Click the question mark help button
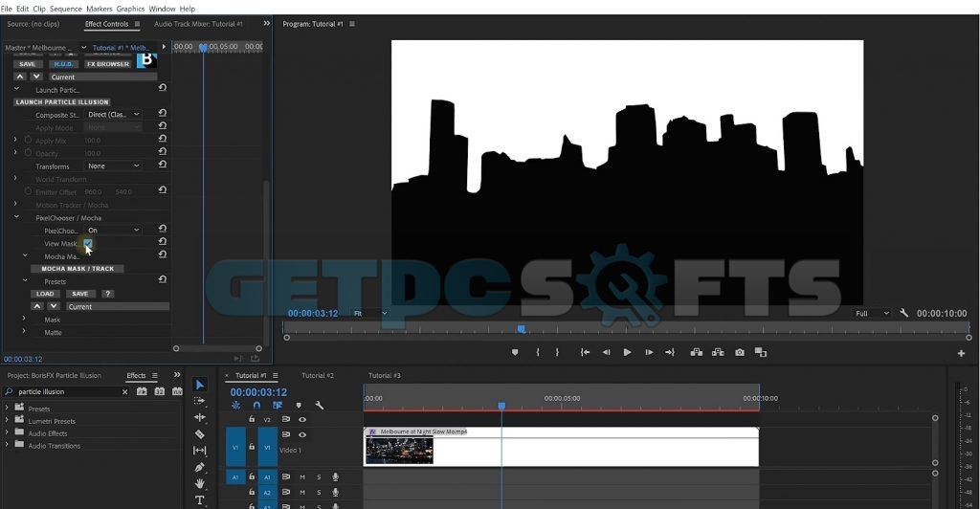Image resolution: width=980 pixels, height=509 pixels. click(x=107, y=294)
